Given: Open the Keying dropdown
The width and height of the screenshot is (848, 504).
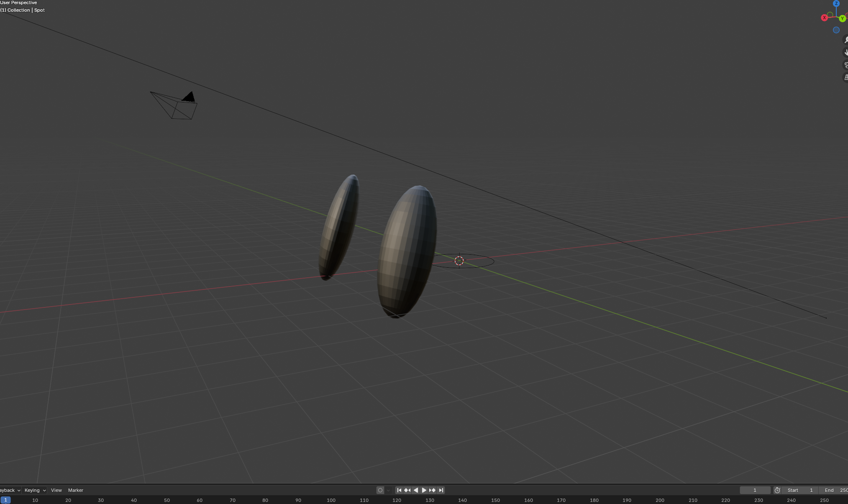Looking at the screenshot, I should pos(35,490).
